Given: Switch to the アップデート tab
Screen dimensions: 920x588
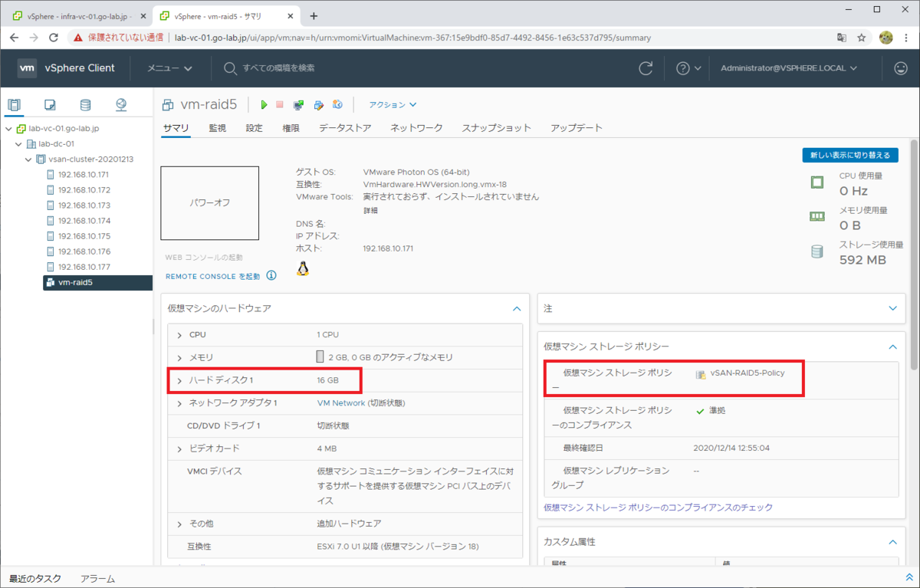Looking at the screenshot, I should 577,128.
